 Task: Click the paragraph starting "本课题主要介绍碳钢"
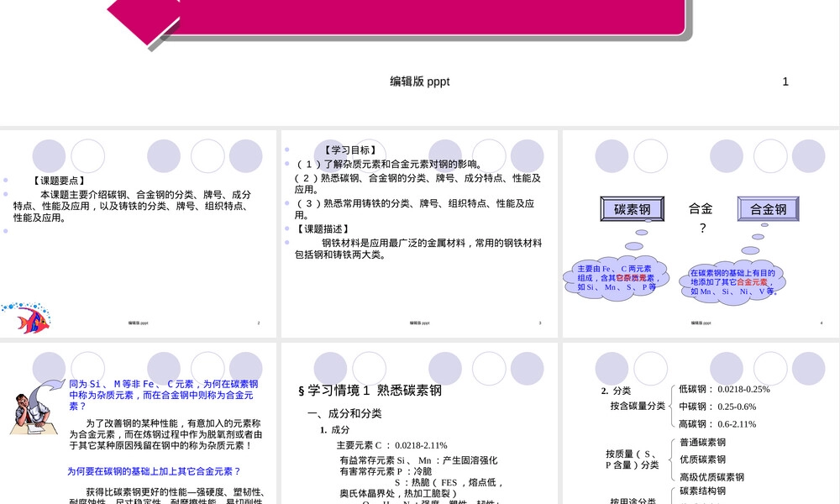coord(132,206)
